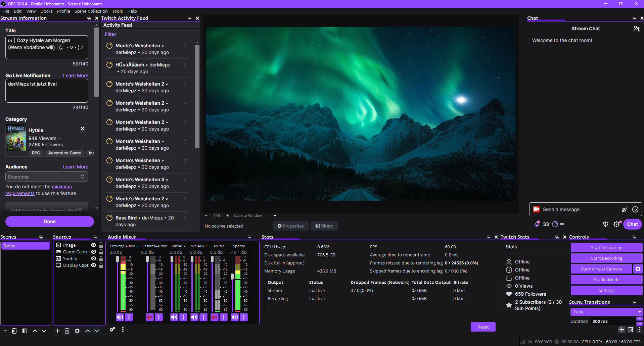Open Music channel options menu
The image size is (644, 346).
(224, 317)
